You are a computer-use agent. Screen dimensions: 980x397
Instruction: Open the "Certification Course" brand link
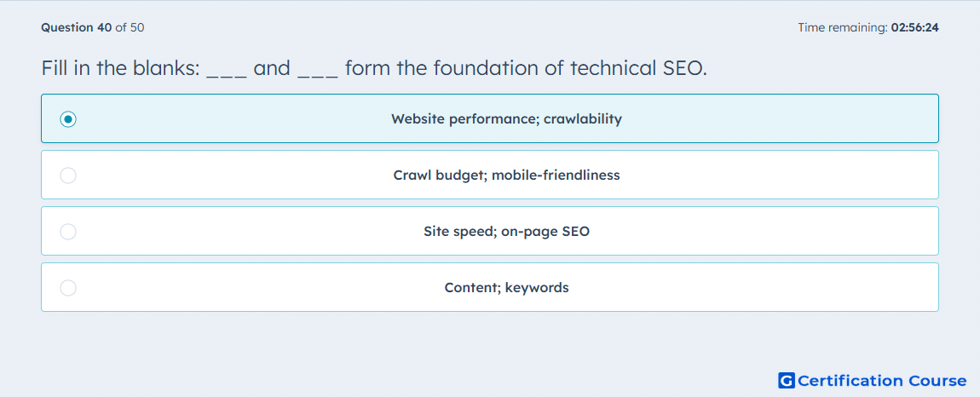point(882,380)
